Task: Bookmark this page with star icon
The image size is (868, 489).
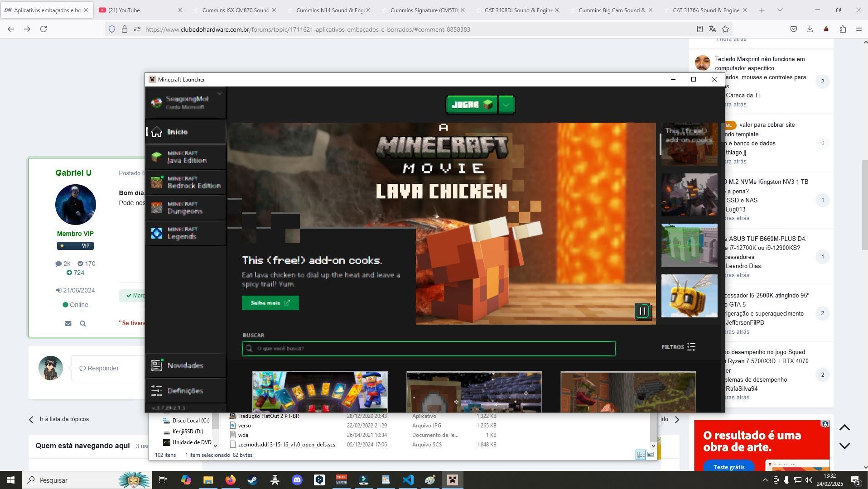Action: pyautogui.click(x=725, y=29)
